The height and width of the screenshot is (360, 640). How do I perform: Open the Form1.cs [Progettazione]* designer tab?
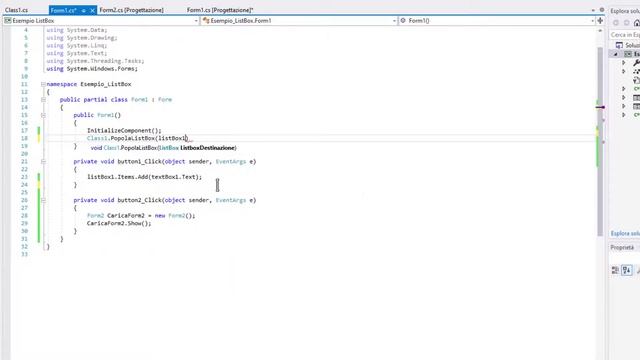[x=220, y=10]
